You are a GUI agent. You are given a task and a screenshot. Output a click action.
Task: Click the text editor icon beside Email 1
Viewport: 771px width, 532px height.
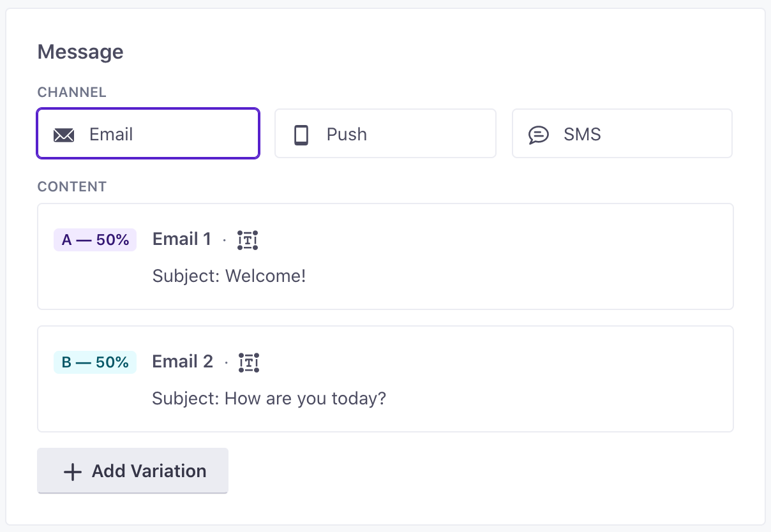click(248, 240)
